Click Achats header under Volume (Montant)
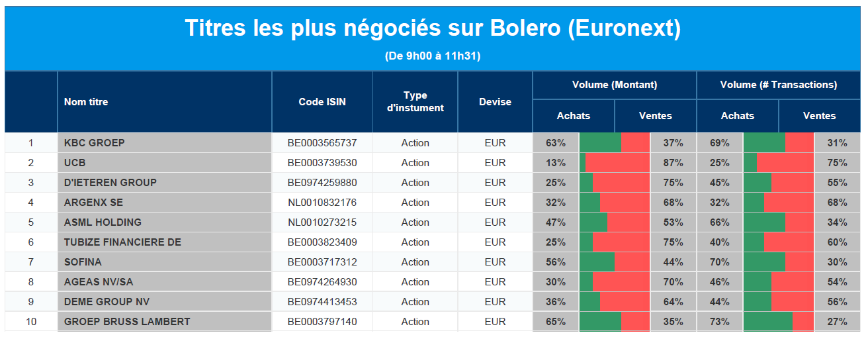 pyautogui.click(x=573, y=116)
